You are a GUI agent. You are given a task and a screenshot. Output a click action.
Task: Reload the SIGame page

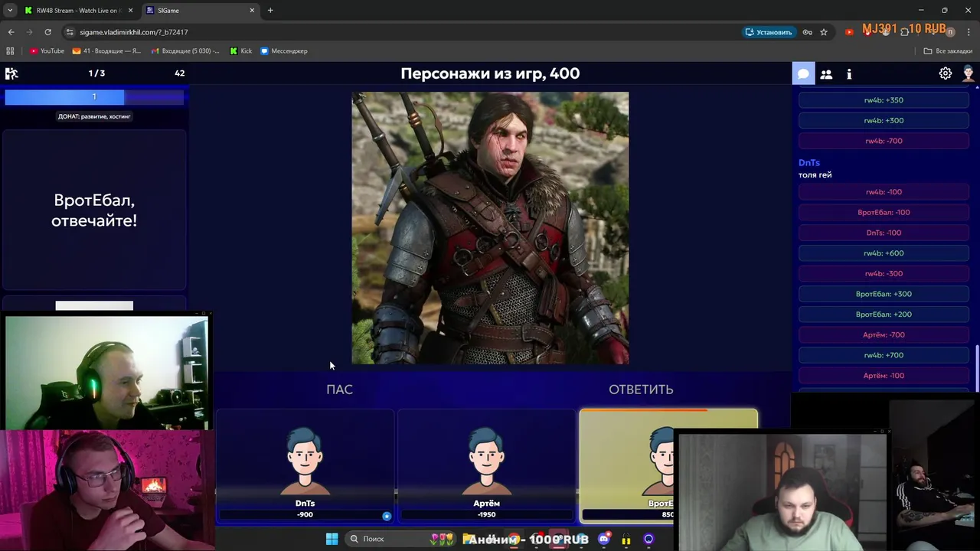47,32
